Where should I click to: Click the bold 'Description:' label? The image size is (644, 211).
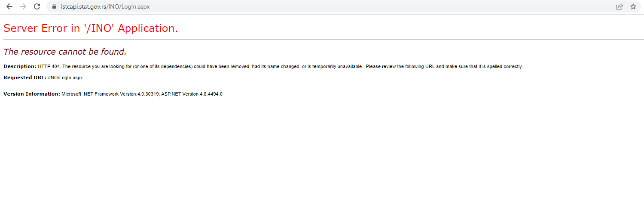[x=20, y=66]
